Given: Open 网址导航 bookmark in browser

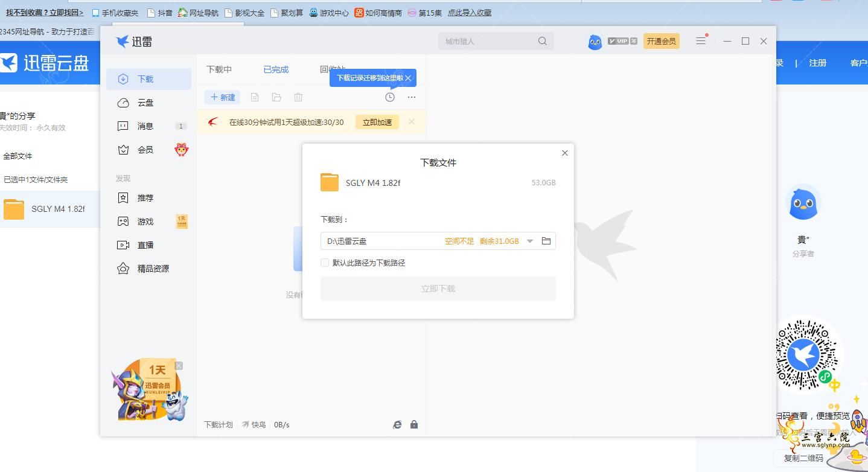Looking at the screenshot, I should click(199, 13).
